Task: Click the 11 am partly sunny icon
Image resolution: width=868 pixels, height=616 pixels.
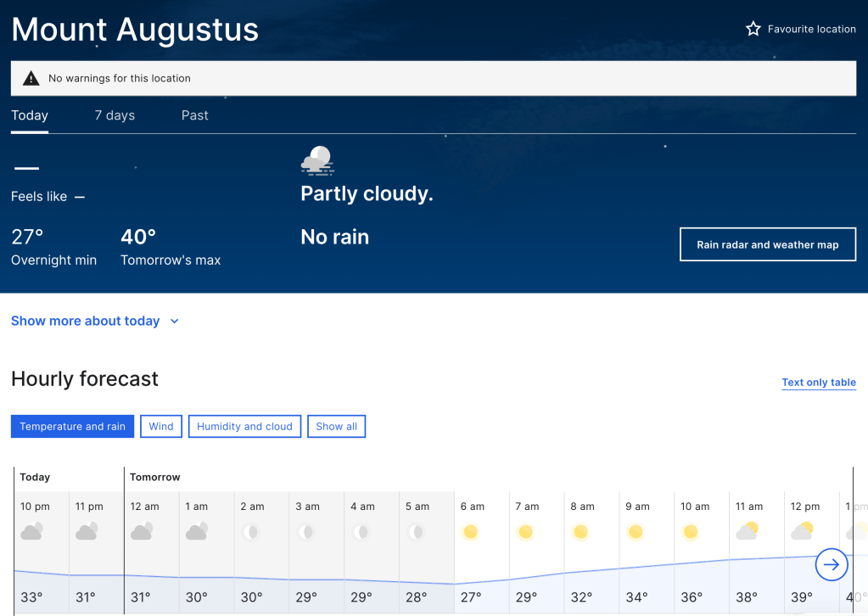Action: 747,532
